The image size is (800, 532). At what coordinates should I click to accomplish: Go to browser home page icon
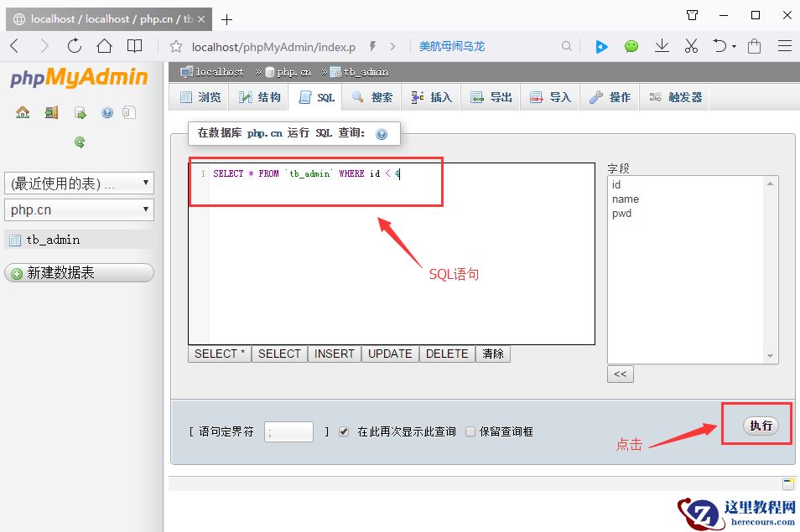click(x=105, y=46)
